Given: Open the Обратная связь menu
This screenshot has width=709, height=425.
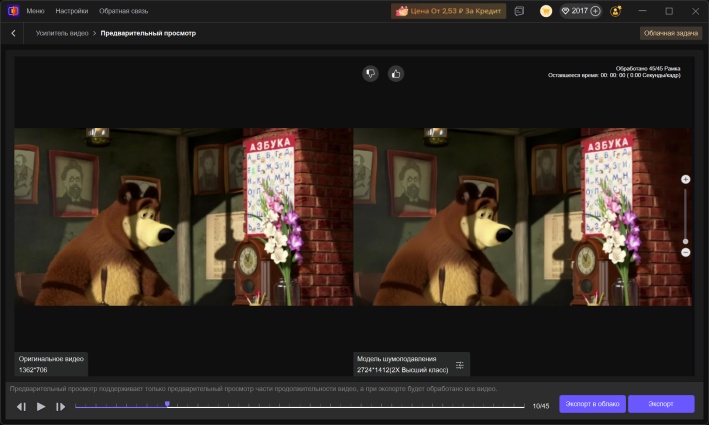Looking at the screenshot, I should click(x=123, y=11).
